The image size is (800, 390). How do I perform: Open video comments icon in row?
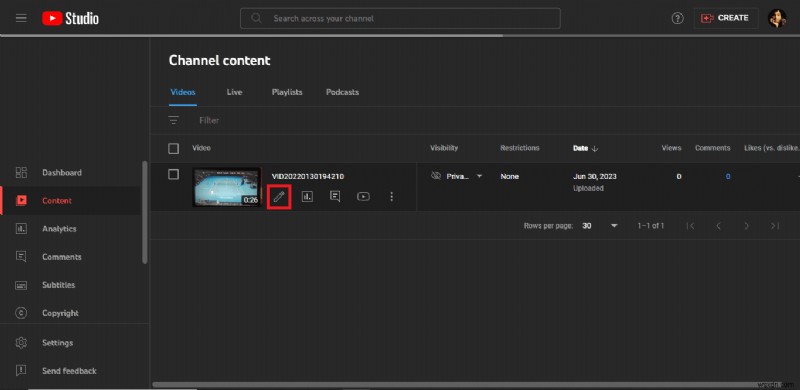335,197
